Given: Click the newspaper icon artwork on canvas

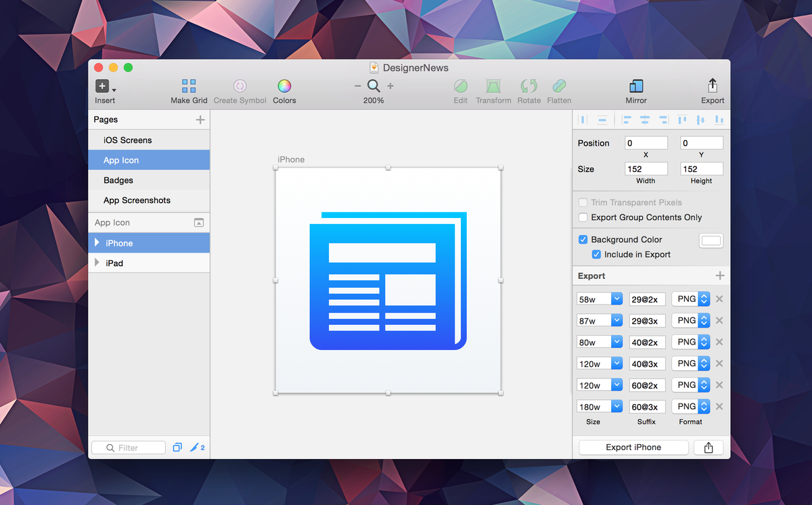Looking at the screenshot, I should click(388, 281).
